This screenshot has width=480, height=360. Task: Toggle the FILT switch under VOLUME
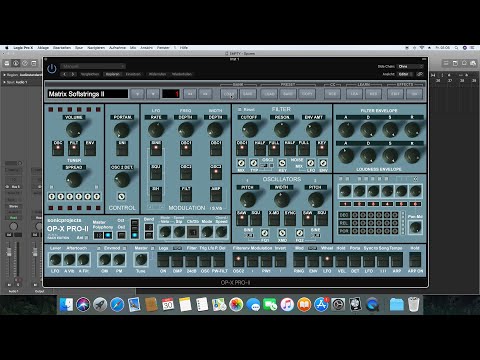74,149
